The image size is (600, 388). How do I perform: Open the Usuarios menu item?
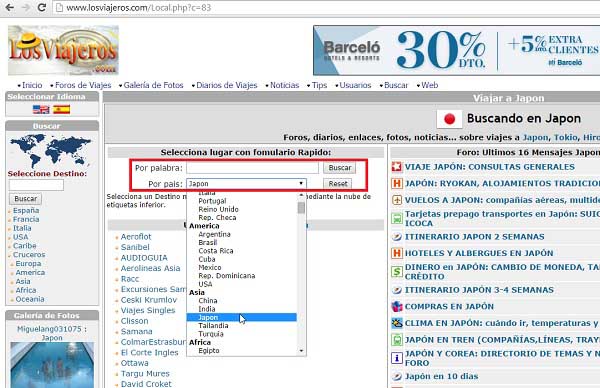coord(355,85)
